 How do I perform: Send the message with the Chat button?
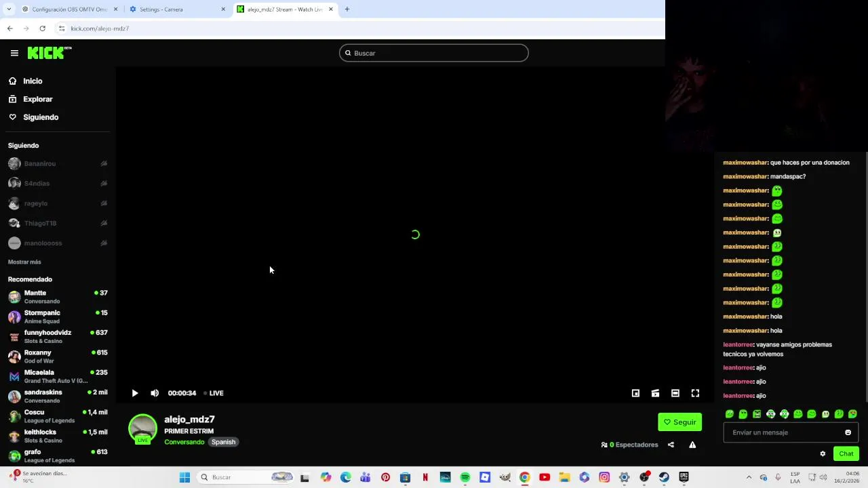(846, 453)
